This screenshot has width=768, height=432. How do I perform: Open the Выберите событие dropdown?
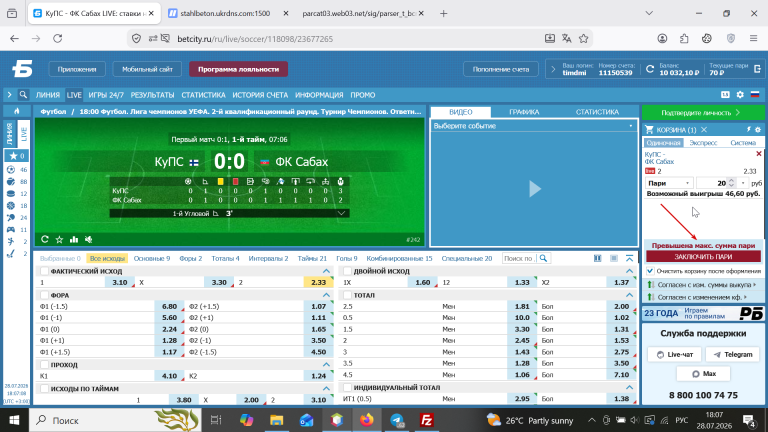[534, 126]
